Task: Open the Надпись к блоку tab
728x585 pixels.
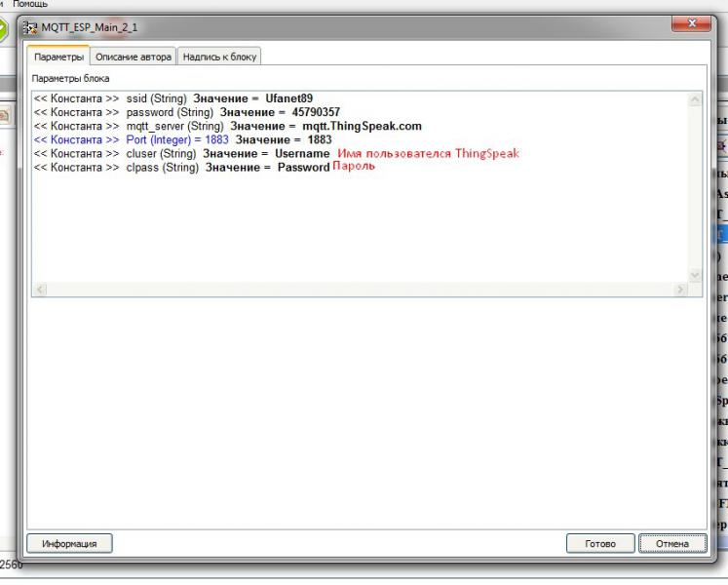Action: point(219,57)
